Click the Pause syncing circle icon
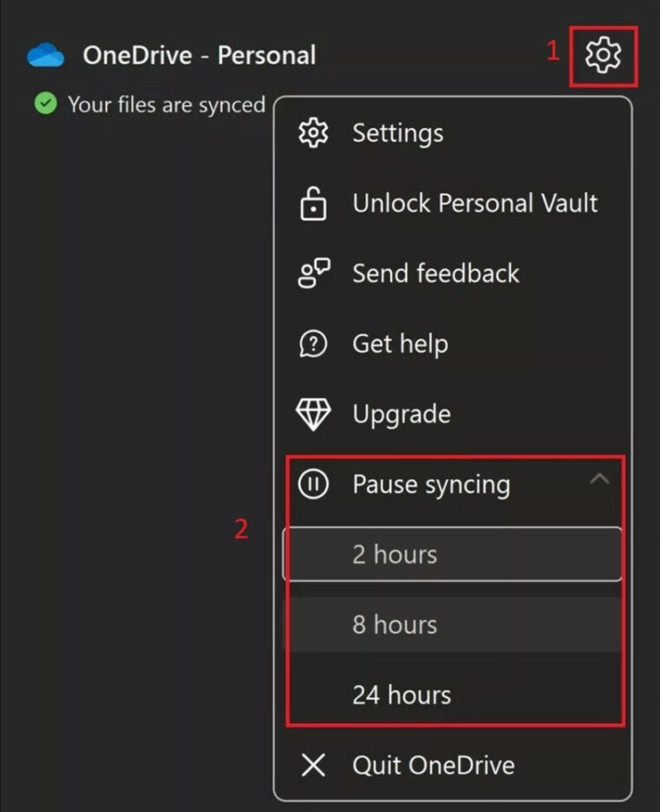Image resolution: width=660 pixels, height=812 pixels. click(313, 484)
